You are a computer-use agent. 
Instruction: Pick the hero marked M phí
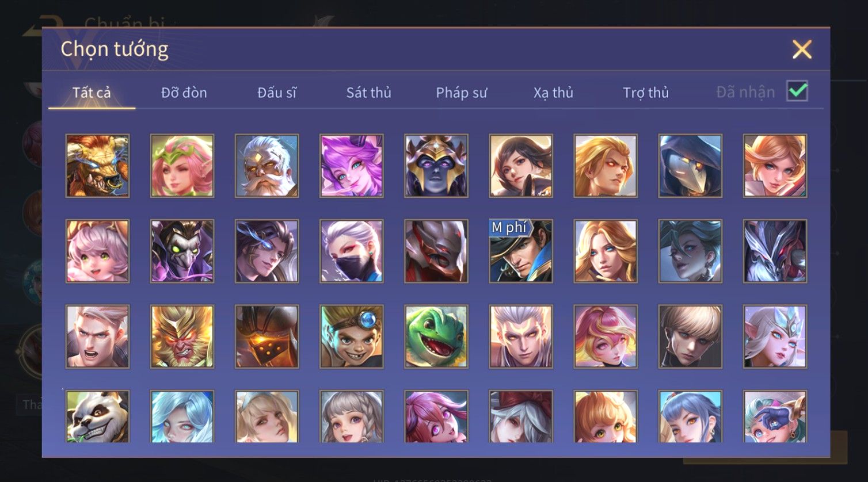[521, 251]
